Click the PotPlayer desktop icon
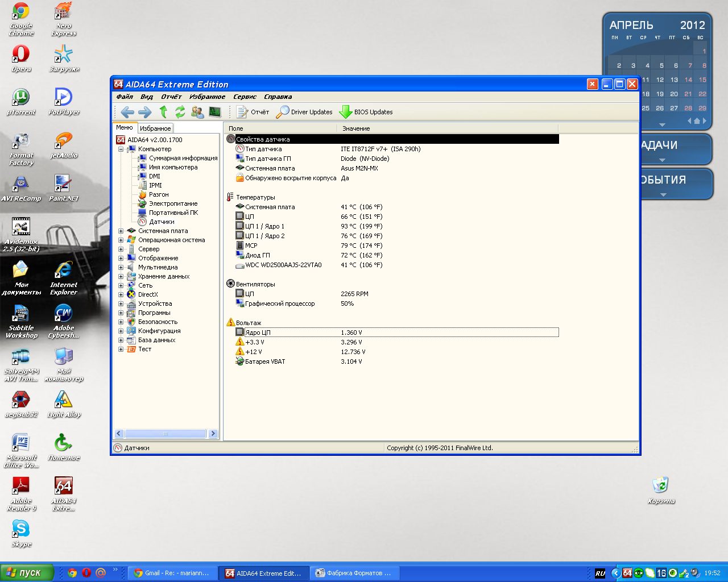Screen dimensions: 728x582 tap(64, 102)
